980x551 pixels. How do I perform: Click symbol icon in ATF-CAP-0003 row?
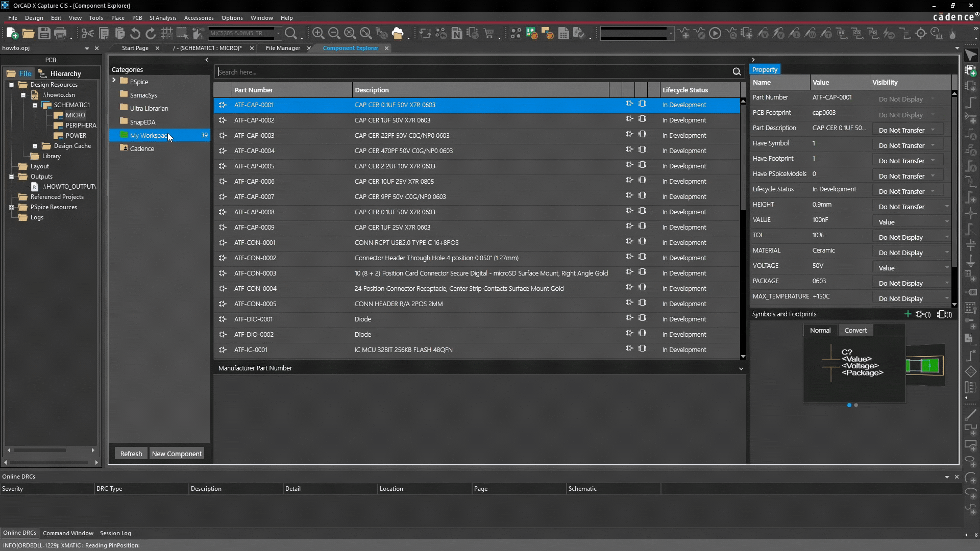[x=629, y=135]
